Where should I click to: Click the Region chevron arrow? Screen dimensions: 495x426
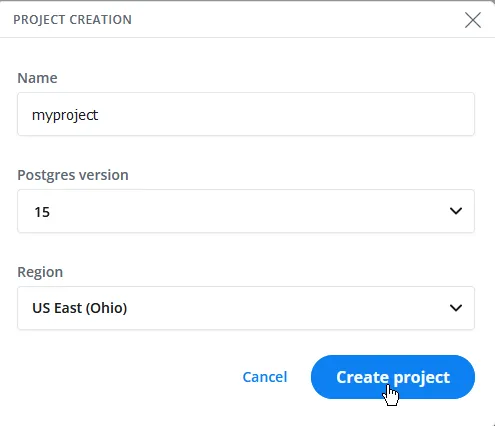coord(456,308)
